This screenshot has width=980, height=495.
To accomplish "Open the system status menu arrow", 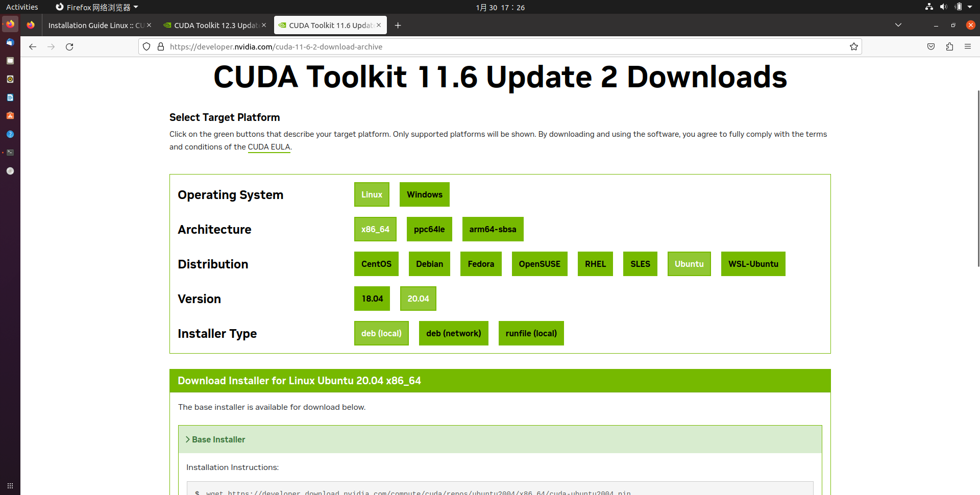I will (970, 7).
